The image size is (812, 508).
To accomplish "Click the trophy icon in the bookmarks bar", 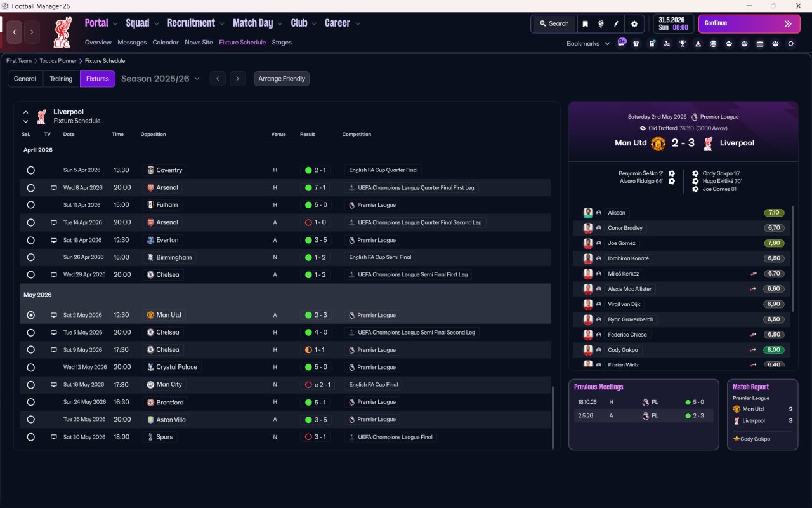I will point(683,44).
